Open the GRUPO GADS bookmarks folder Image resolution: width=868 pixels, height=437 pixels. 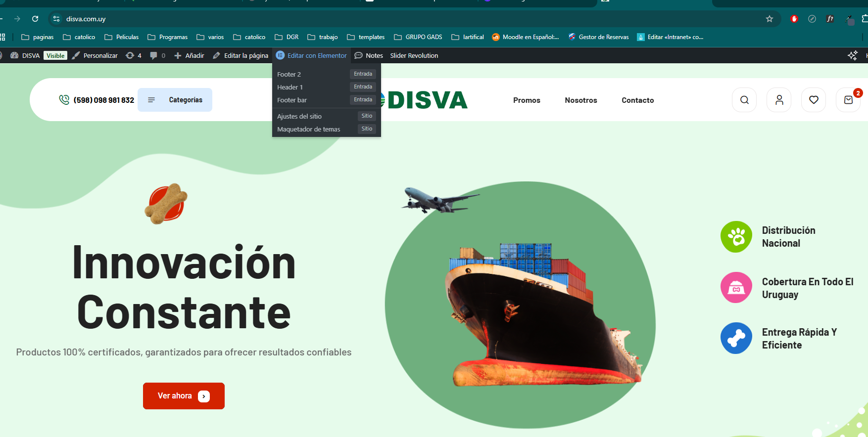(x=418, y=37)
